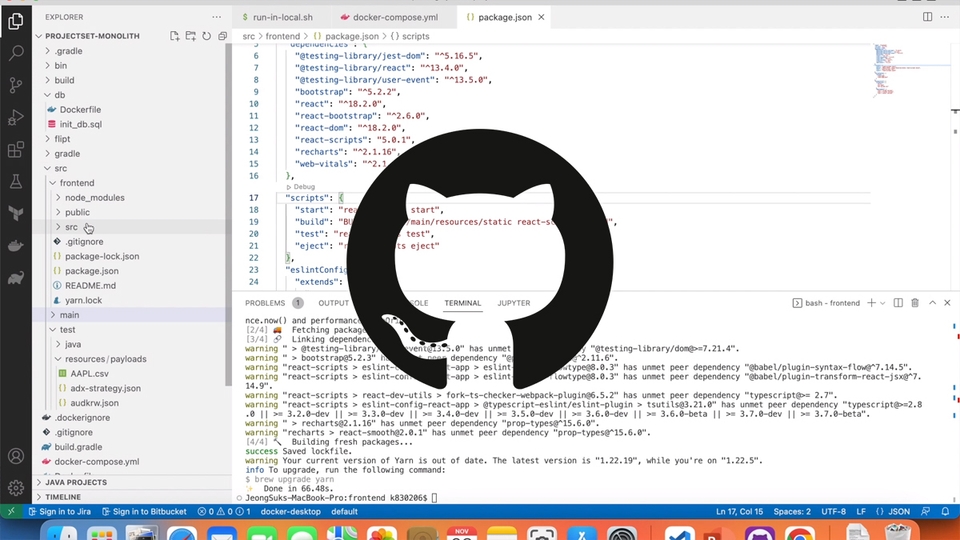The width and height of the screenshot is (960, 540).
Task: Open the Search view icon
Action: (16, 53)
